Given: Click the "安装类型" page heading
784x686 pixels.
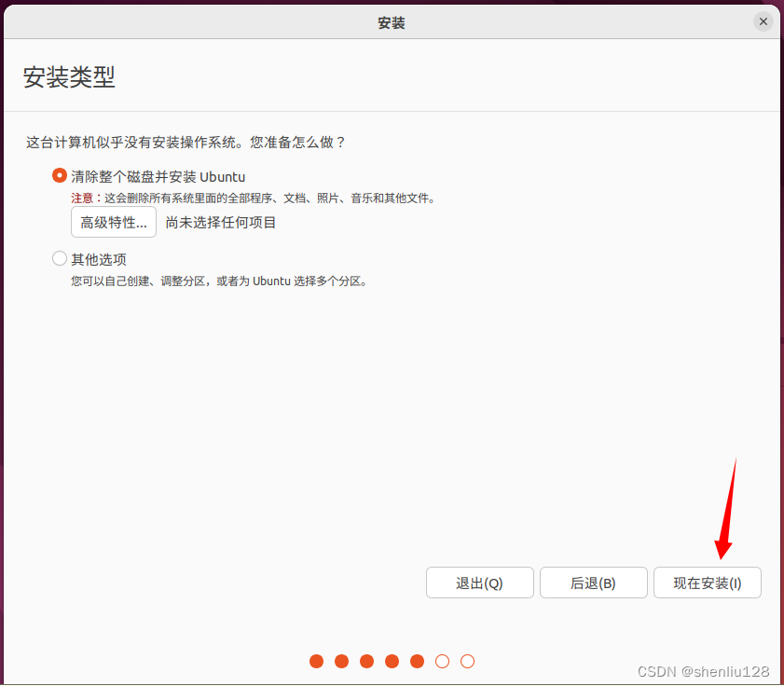Looking at the screenshot, I should pyautogui.click(x=69, y=77).
